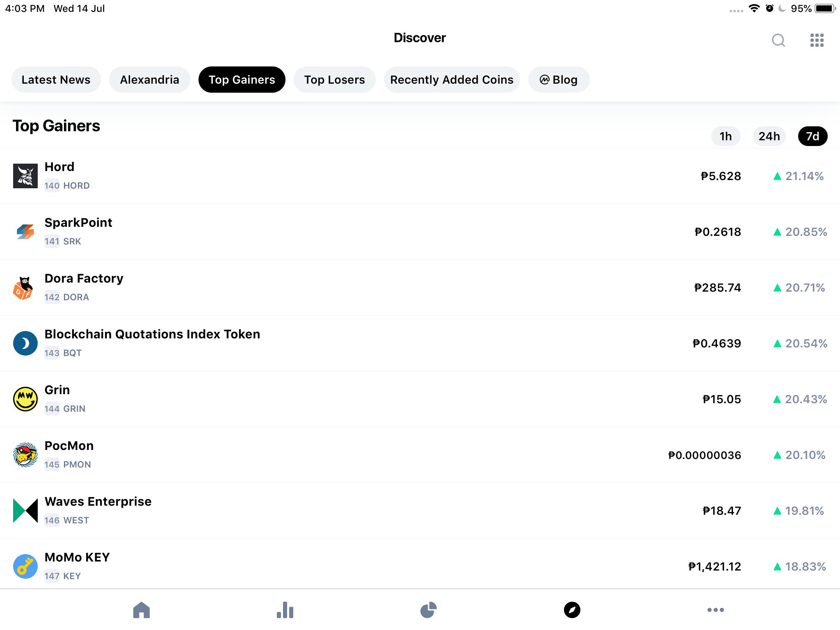
Task: Tap MoMo KEY gain 18.83%
Action: [800, 566]
